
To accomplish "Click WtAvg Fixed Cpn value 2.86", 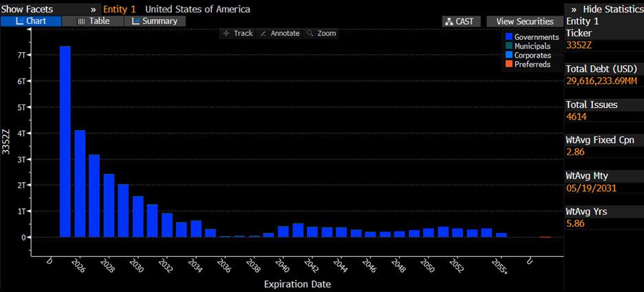I will point(575,153).
